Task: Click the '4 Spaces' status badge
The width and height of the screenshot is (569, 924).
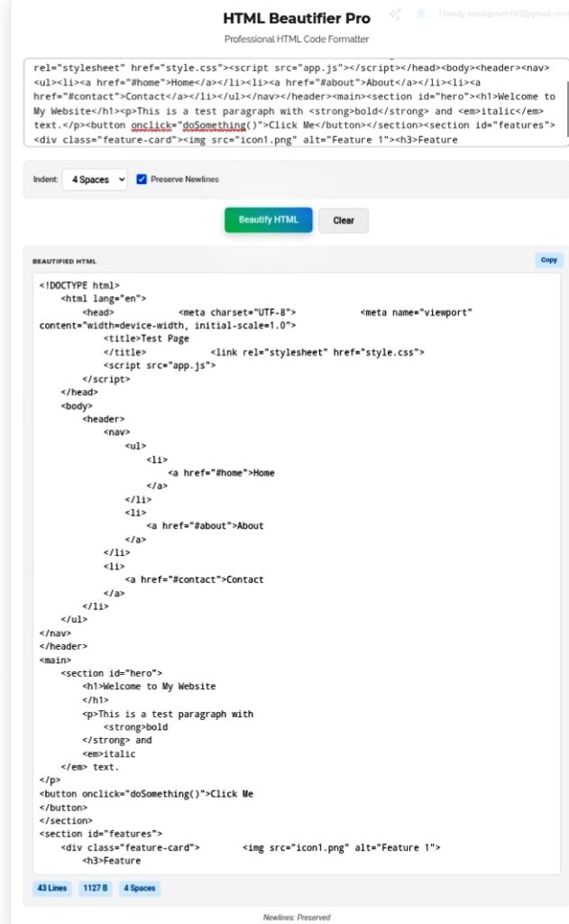Action: (x=140, y=888)
